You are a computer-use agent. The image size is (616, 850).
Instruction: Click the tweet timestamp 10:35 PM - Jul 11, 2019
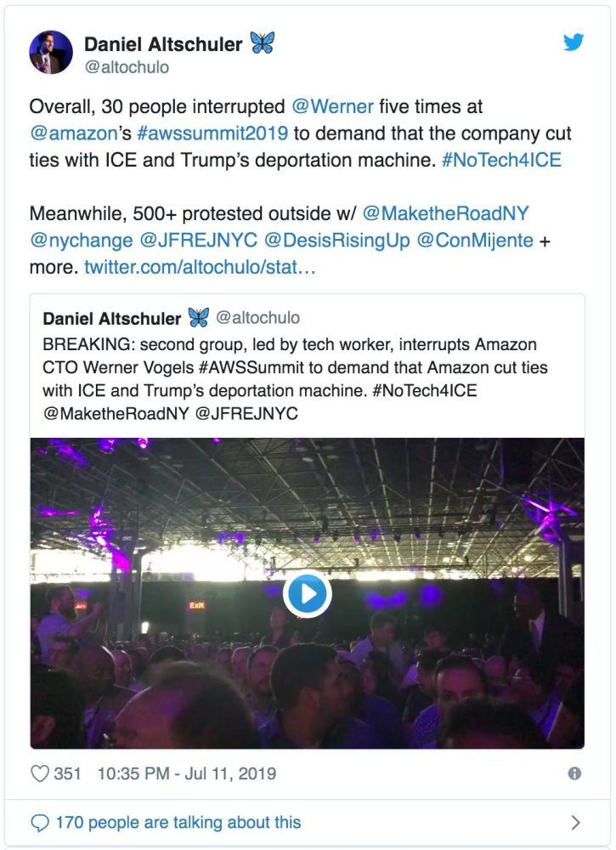[x=187, y=773]
